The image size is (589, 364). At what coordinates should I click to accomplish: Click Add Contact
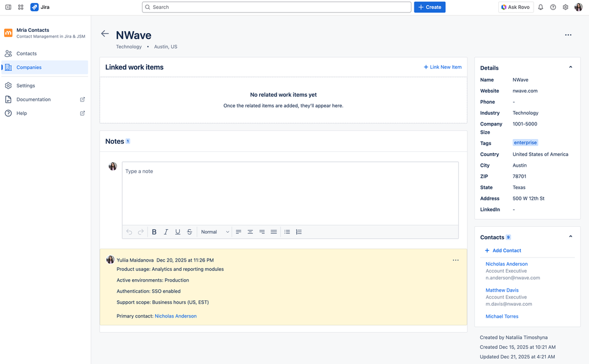tap(503, 251)
